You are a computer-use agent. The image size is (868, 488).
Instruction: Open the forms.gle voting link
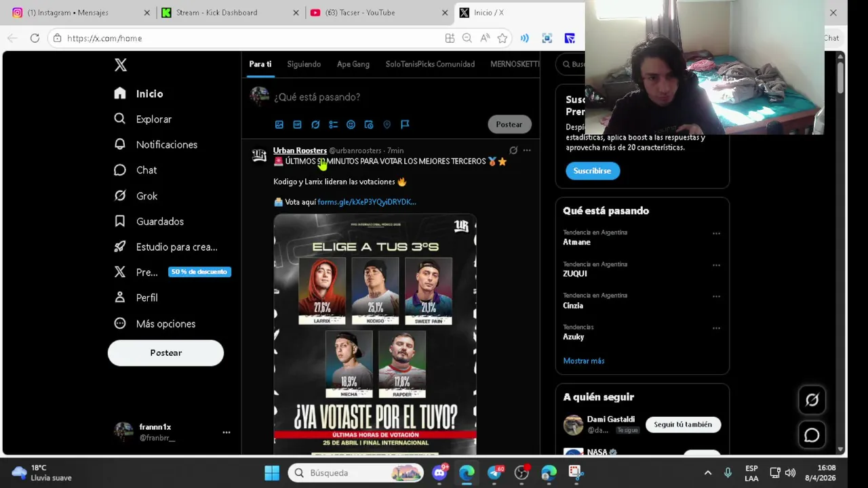[x=367, y=202]
